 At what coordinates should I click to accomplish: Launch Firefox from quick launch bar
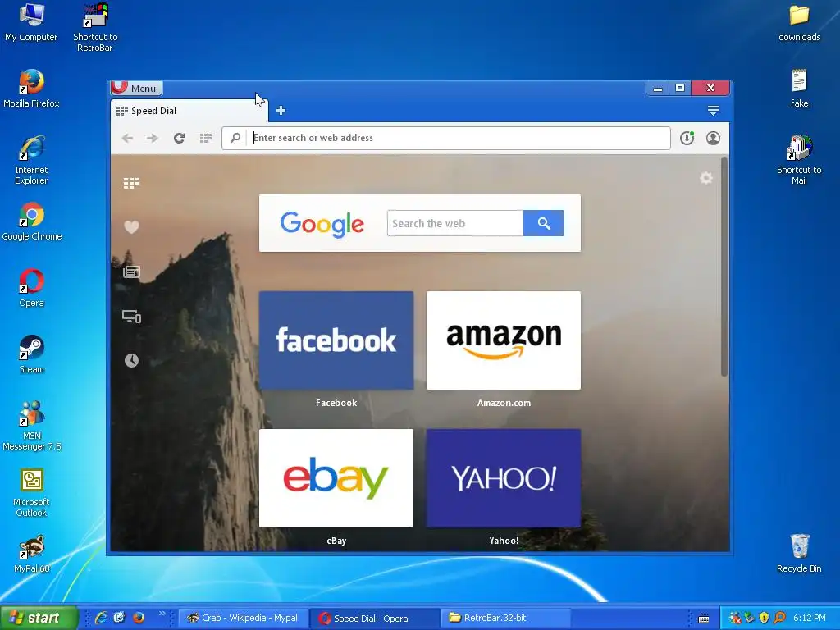tap(138, 618)
